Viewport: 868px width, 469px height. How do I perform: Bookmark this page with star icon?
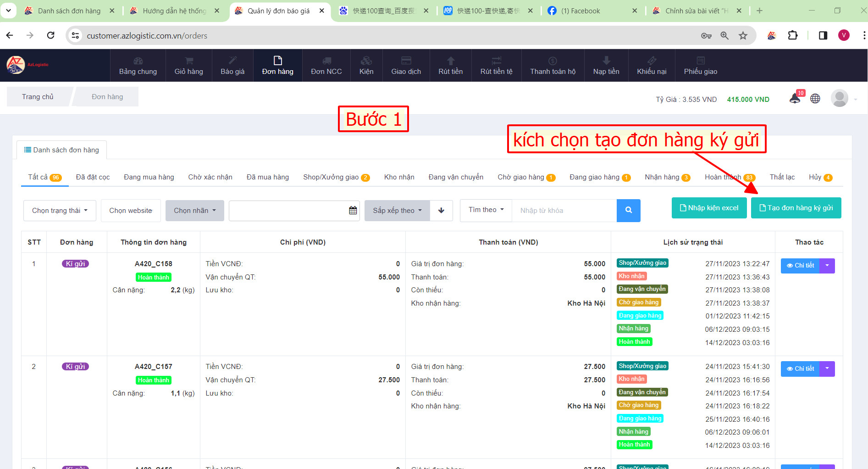(x=743, y=36)
